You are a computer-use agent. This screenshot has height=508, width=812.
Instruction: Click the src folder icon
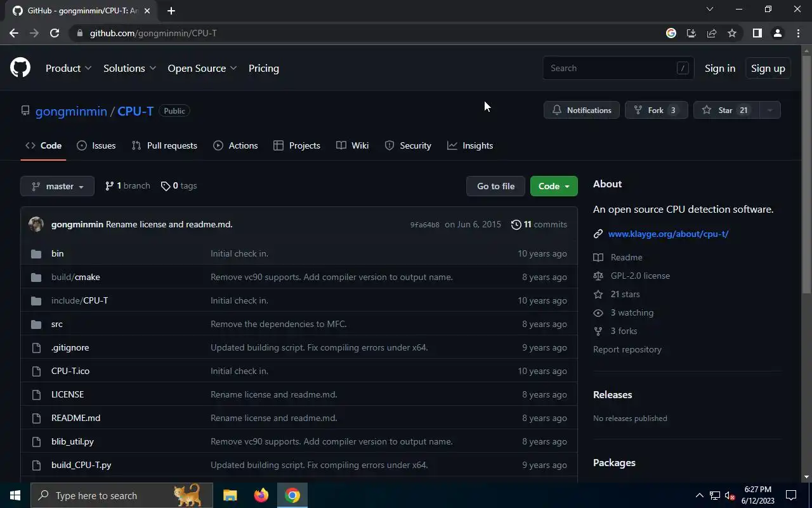click(x=36, y=324)
